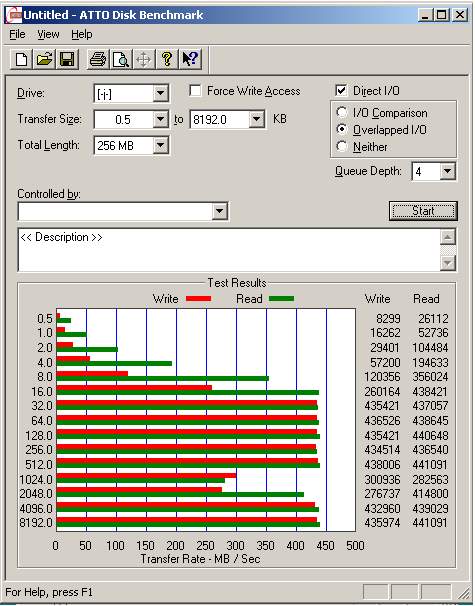Open the Help menu
This screenshot has width=475, height=606.
[82, 34]
